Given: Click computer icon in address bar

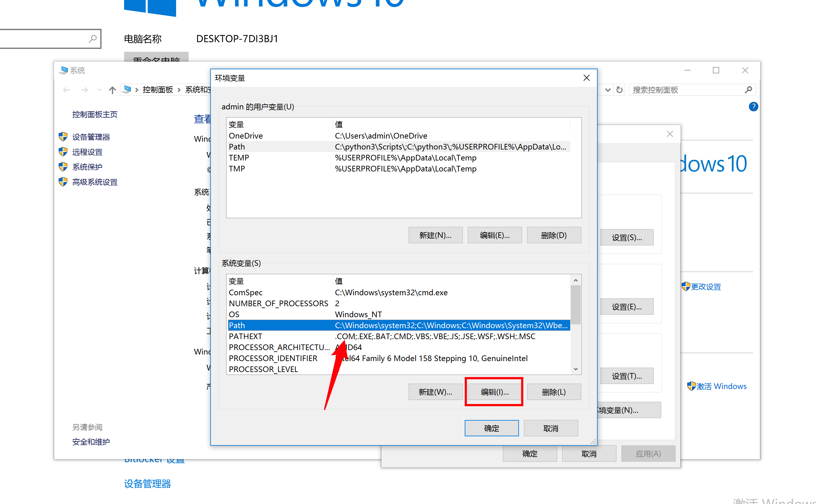Looking at the screenshot, I should tap(127, 89).
